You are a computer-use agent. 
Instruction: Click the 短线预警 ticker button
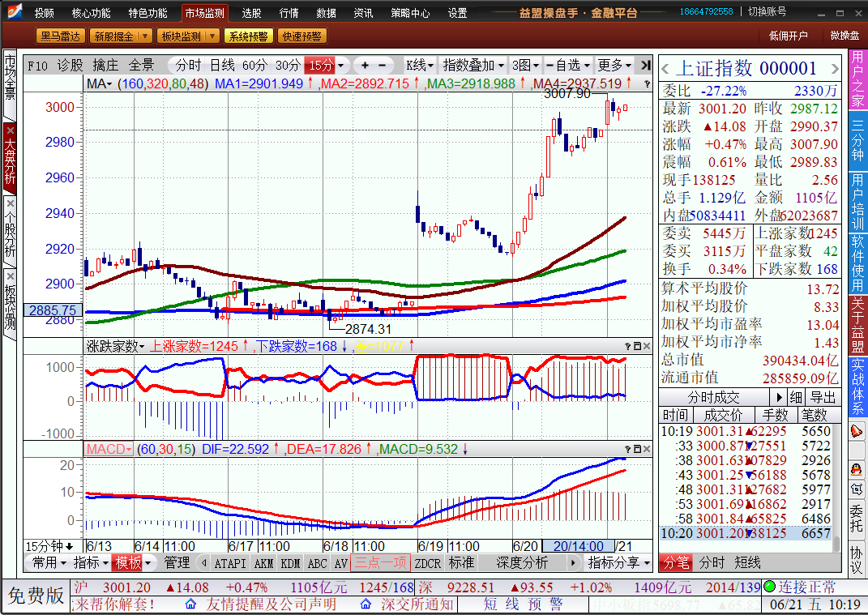click(522, 604)
